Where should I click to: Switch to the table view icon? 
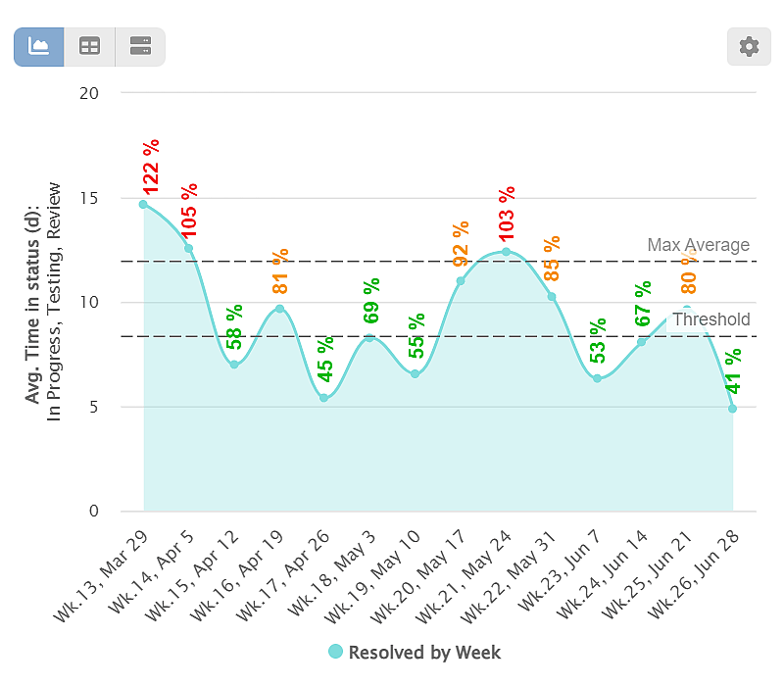[x=90, y=46]
